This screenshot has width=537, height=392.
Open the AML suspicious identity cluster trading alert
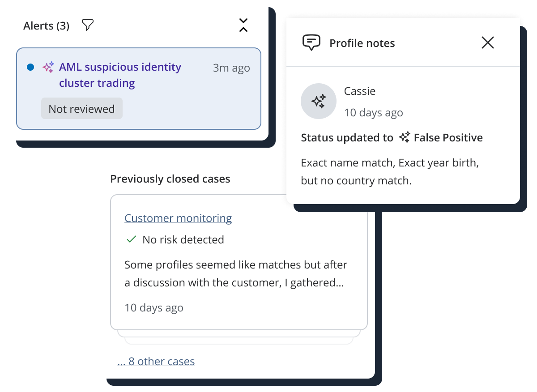click(120, 75)
